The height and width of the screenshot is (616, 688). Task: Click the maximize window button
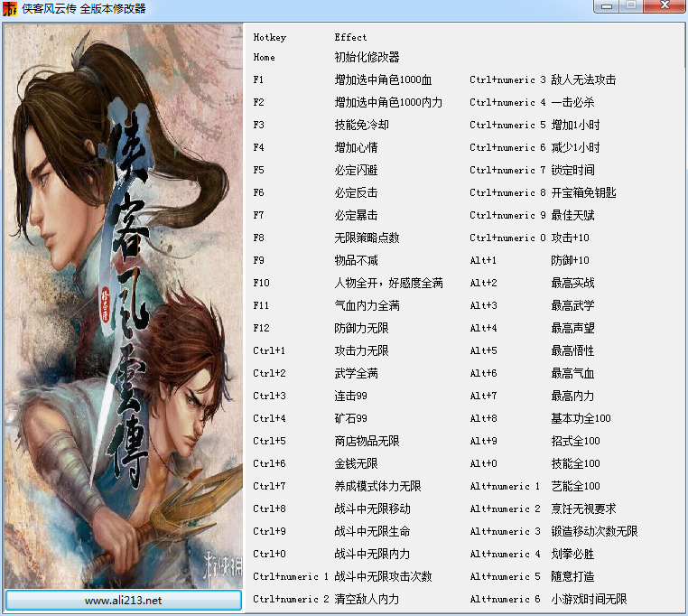pos(631,6)
